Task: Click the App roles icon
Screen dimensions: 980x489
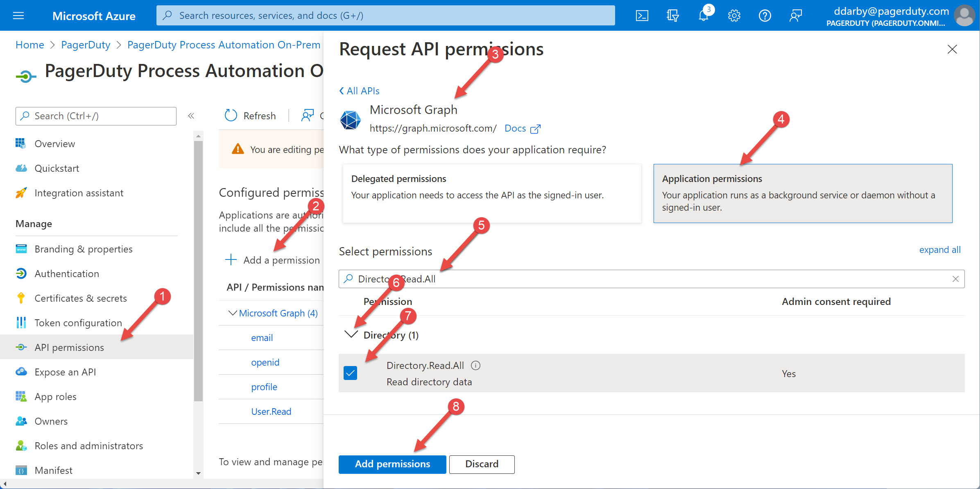Action: [21, 396]
